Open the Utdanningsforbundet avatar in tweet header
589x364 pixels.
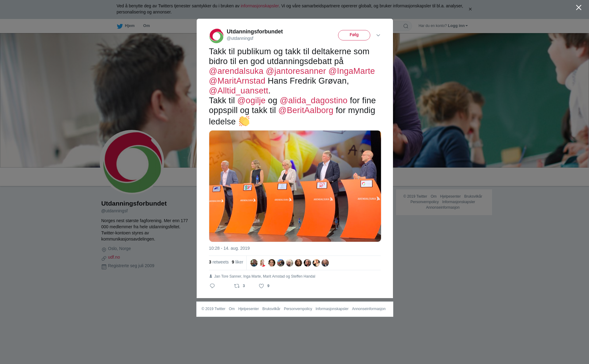pos(217,36)
